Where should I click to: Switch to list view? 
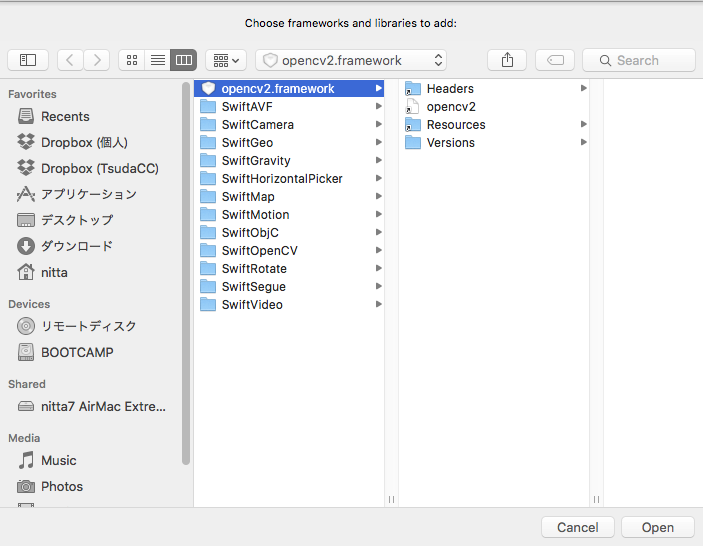pyautogui.click(x=157, y=60)
